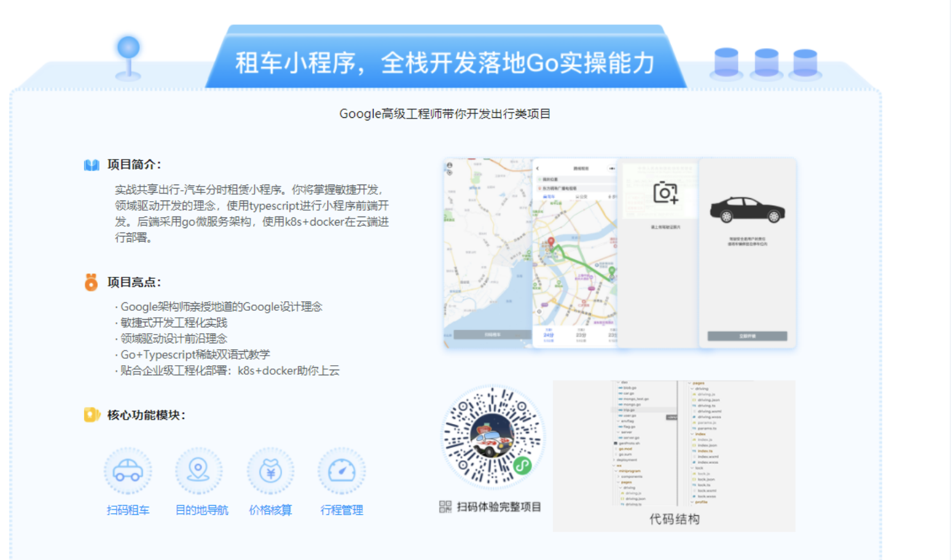The height and width of the screenshot is (560, 951).
Task: Click the 项目亮点 heading
Action: tap(135, 282)
